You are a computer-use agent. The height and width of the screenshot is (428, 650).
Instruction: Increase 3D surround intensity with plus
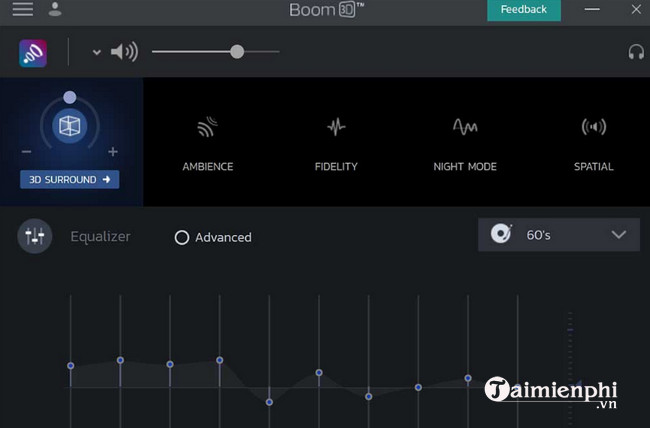pos(113,152)
